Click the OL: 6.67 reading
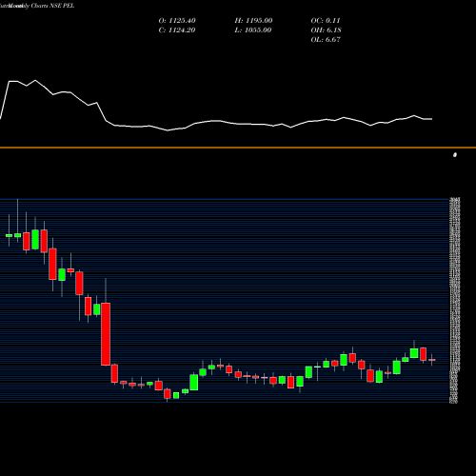Viewport: 476px width, 476px height. pos(326,40)
